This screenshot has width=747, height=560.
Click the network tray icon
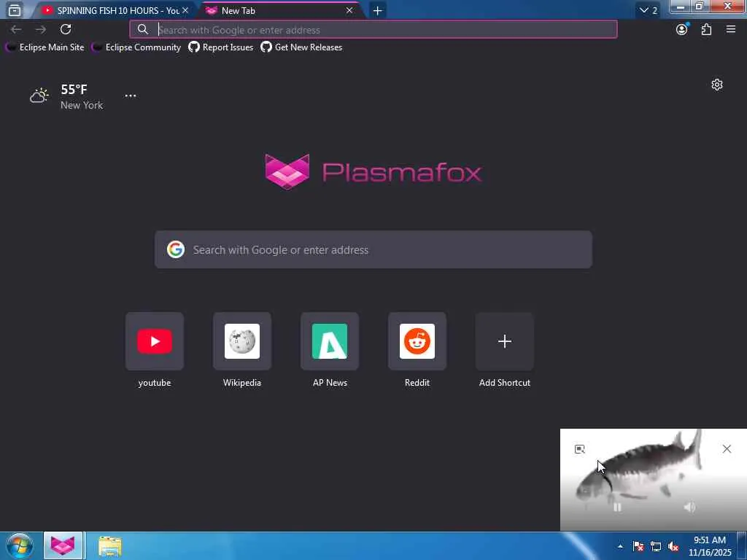pos(656,546)
